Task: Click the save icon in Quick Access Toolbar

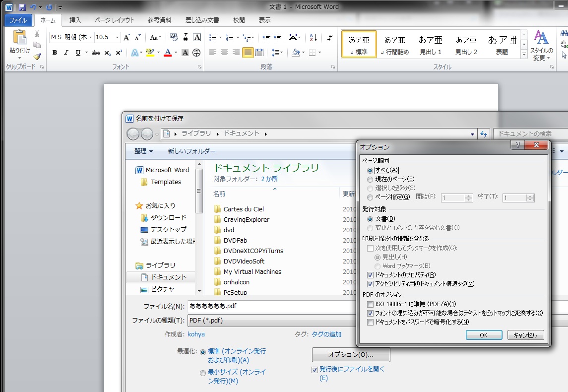Action: 22,7
